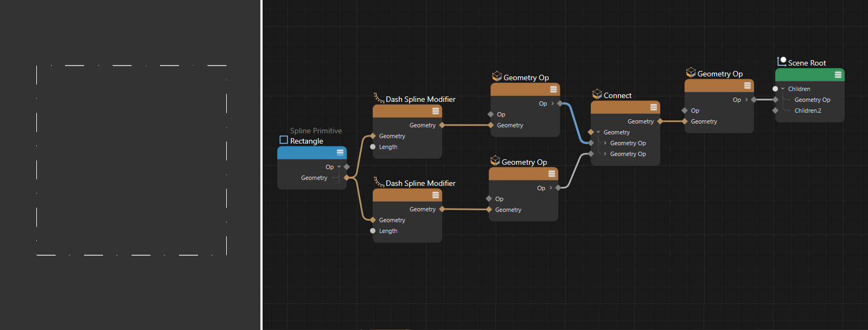Click the Geometry output port on Rectangle node

(347, 178)
